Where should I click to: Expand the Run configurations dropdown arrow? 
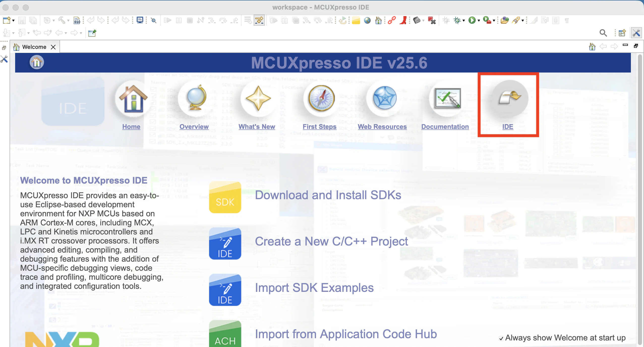479,20
